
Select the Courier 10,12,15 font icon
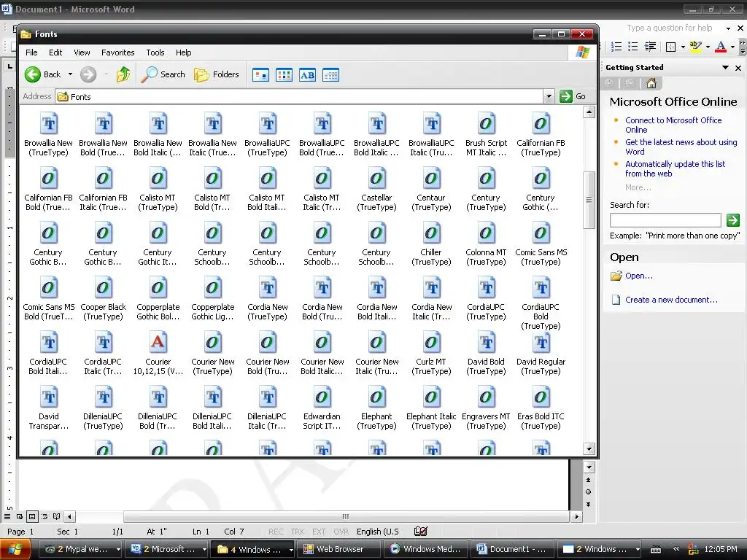pos(158,343)
